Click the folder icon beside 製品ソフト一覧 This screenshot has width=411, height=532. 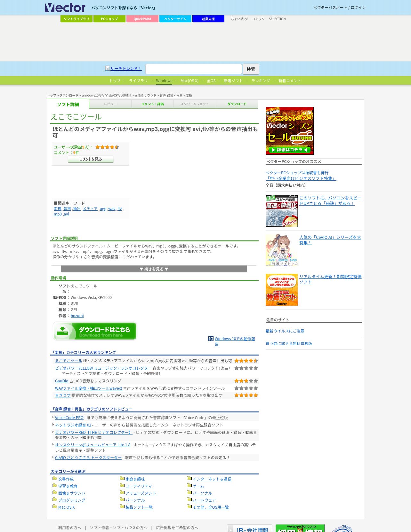click(x=122, y=506)
